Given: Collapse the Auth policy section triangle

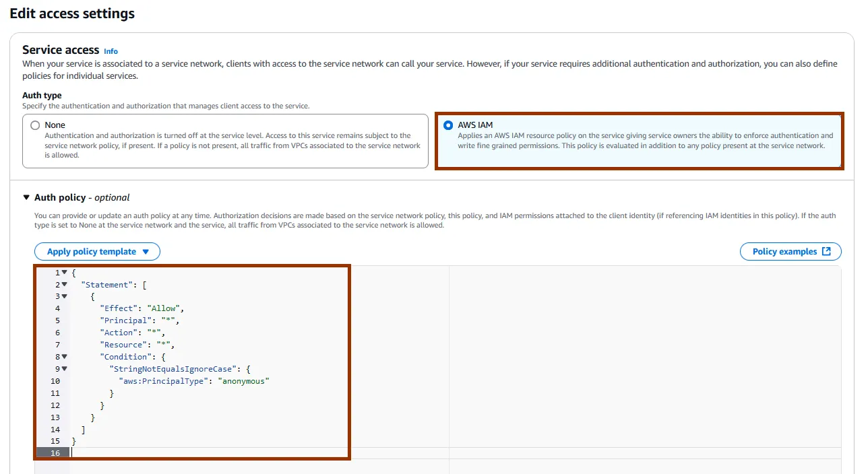Looking at the screenshot, I should click(27, 197).
